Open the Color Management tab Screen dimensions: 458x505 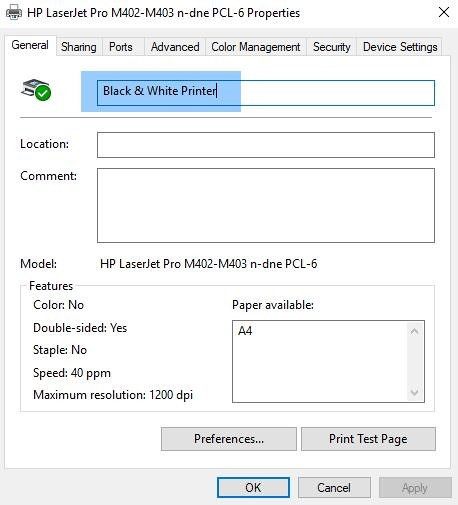[256, 47]
